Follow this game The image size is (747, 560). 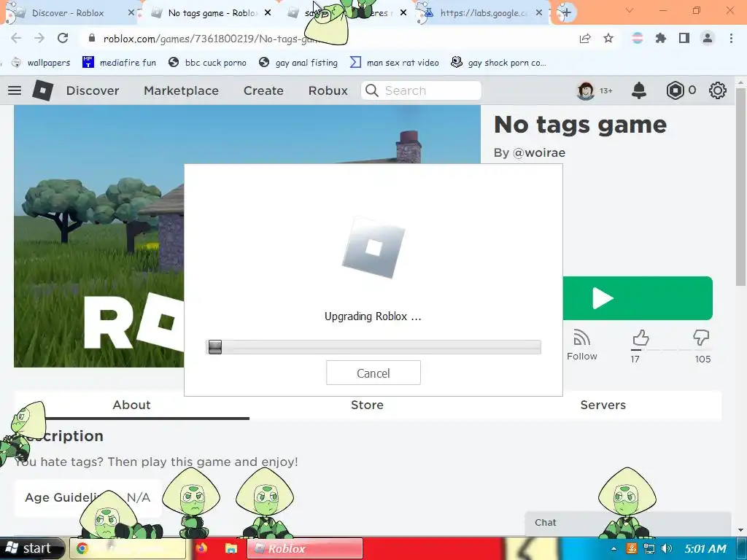point(581,345)
